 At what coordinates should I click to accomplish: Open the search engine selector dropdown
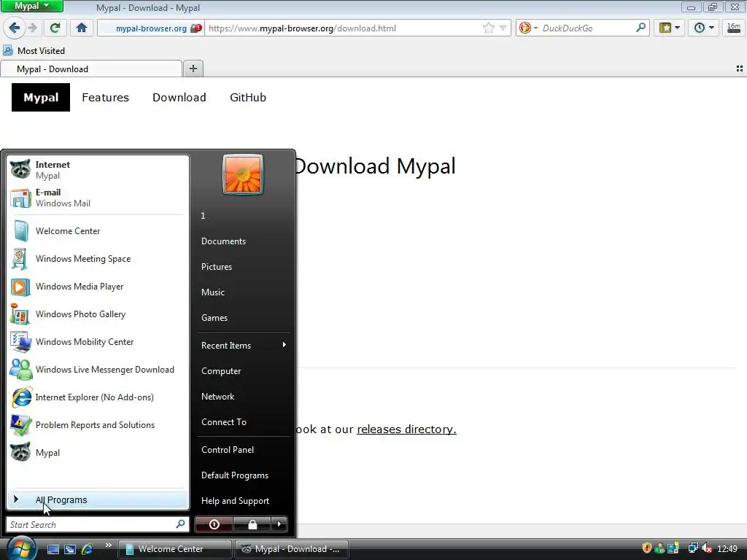pyautogui.click(x=528, y=28)
